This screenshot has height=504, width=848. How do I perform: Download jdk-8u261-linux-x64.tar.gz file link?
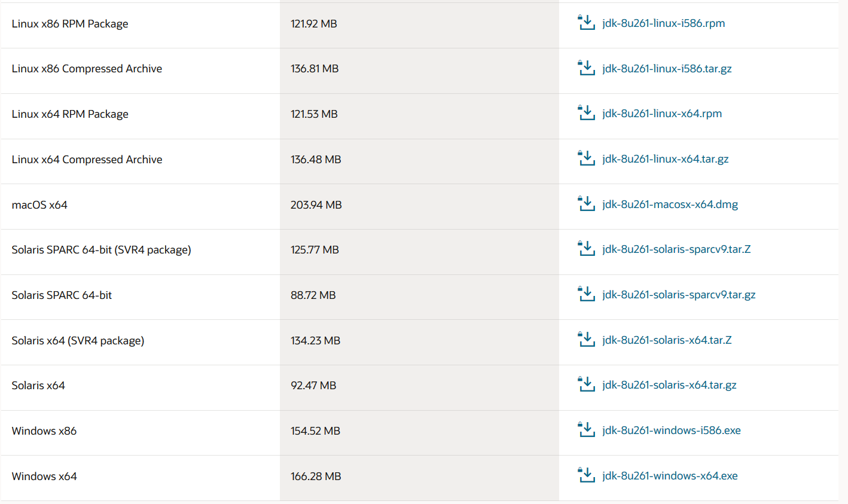[665, 159]
